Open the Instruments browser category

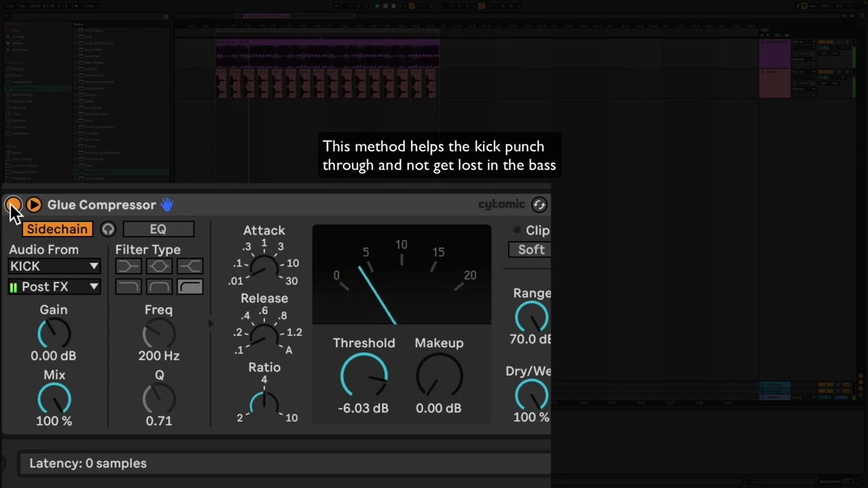coord(22,82)
